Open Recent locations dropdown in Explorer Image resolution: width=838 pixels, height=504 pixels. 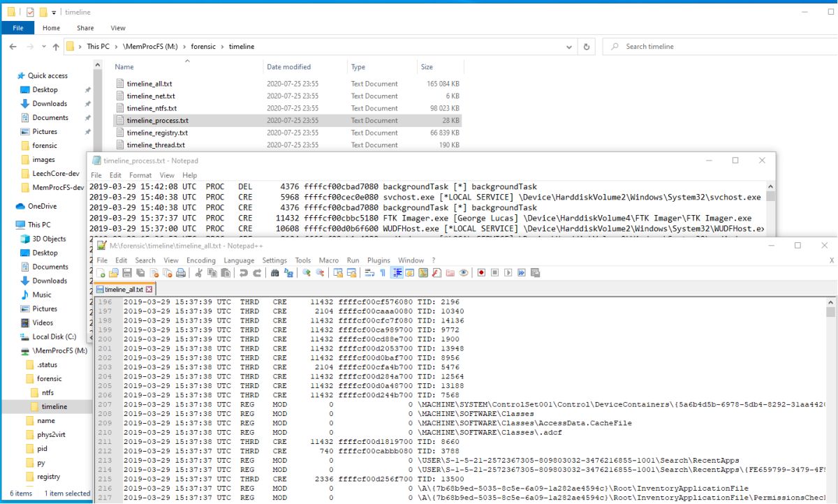[44, 47]
